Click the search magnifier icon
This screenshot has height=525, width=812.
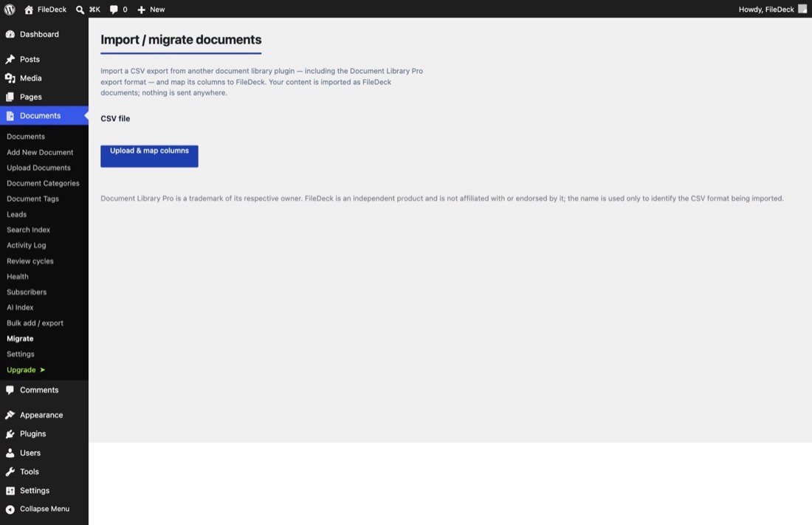click(80, 10)
